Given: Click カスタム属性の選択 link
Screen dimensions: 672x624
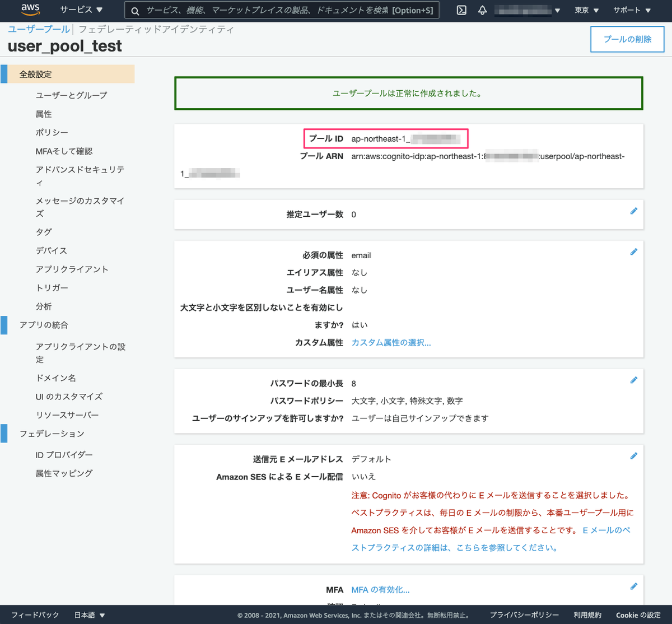Looking at the screenshot, I should [391, 342].
